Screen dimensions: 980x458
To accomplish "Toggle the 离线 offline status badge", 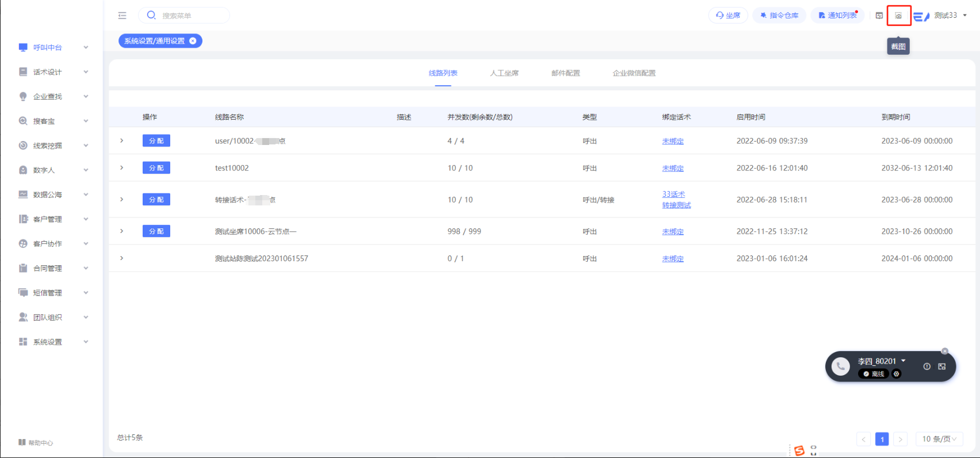I will tap(874, 374).
